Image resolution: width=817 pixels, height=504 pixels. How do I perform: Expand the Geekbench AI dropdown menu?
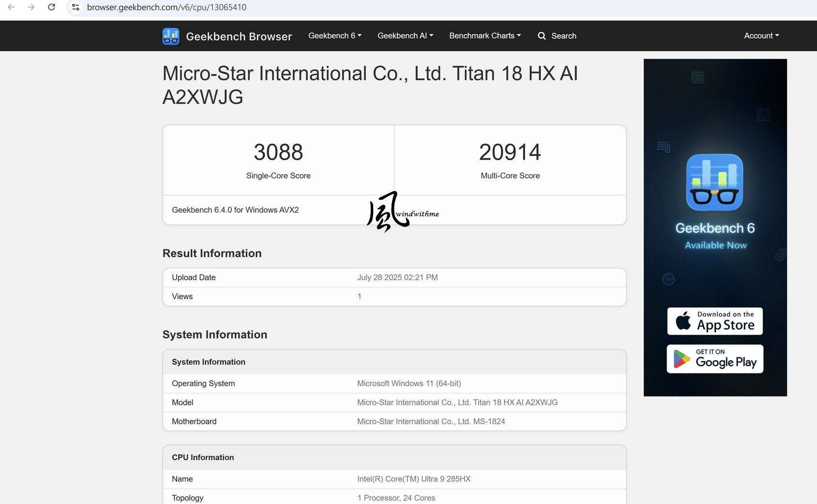click(406, 36)
